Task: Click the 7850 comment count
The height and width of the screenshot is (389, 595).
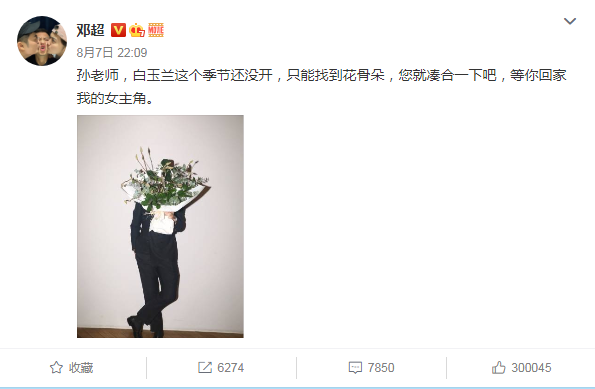Action: (x=381, y=368)
